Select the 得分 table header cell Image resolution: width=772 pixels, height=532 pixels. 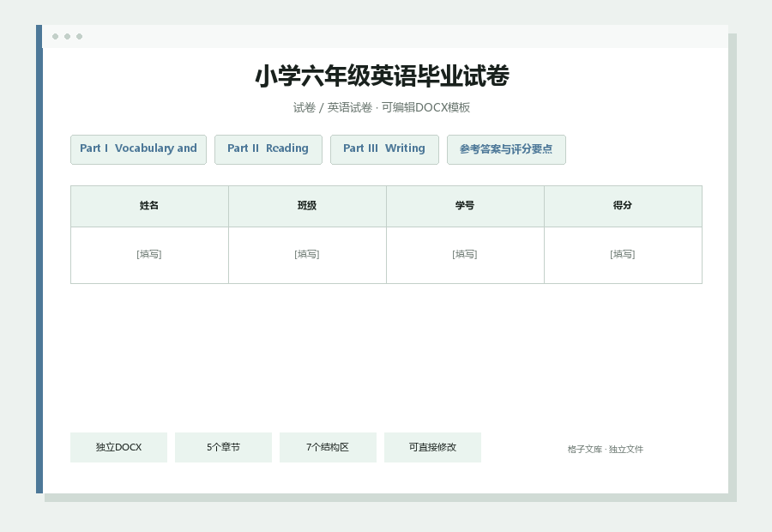pos(623,206)
